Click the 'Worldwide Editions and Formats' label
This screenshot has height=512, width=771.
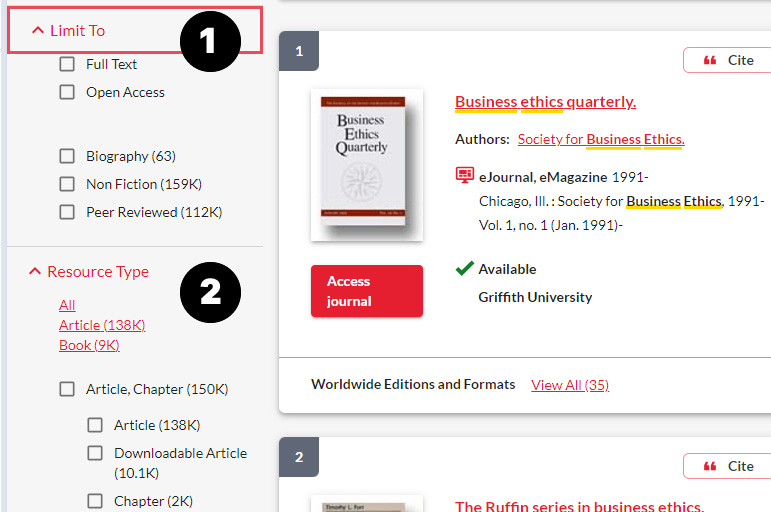click(x=413, y=384)
